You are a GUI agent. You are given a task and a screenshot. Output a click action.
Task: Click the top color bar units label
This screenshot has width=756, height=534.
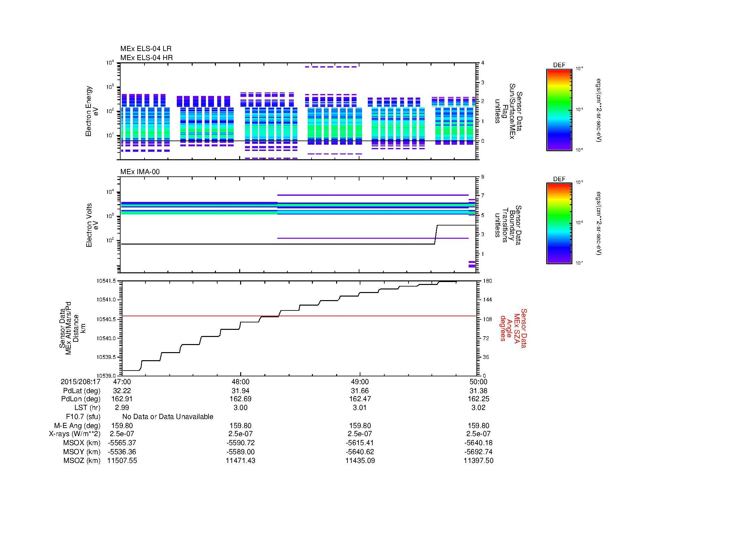coord(599,110)
